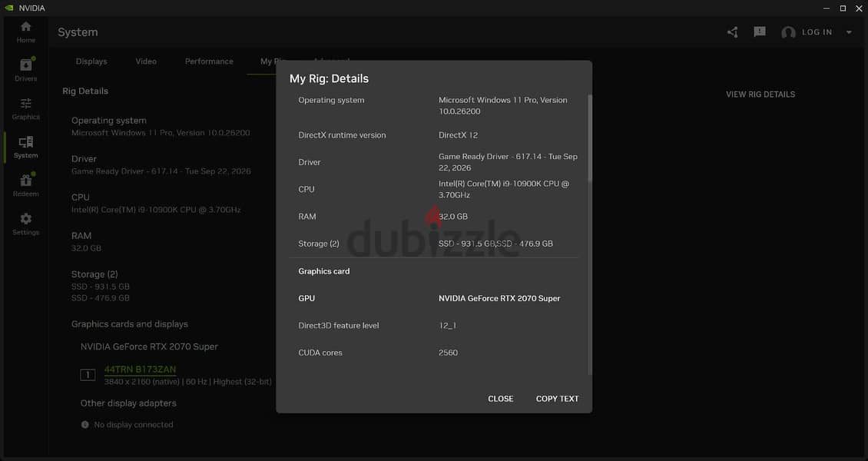Click the 12_1 Direct3D feature level value
This screenshot has height=461, width=868.
tap(447, 326)
